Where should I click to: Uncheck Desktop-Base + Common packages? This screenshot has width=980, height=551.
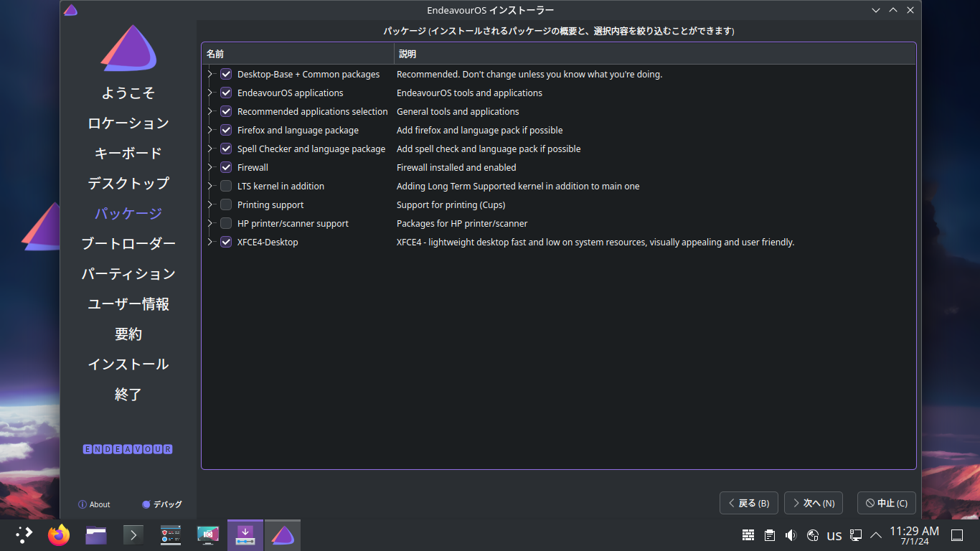pyautogui.click(x=226, y=74)
